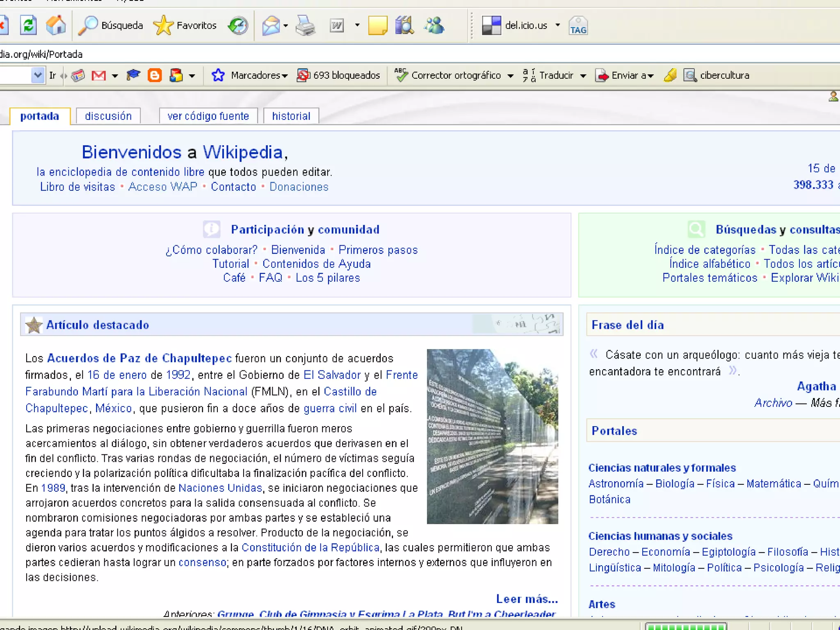Click the del.icio.us TAG icon

pyautogui.click(x=578, y=26)
